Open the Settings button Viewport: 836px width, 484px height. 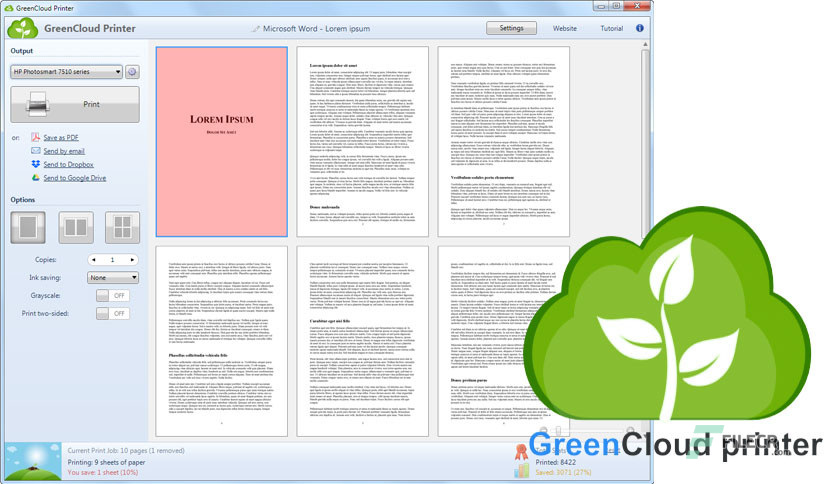[511, 28]
